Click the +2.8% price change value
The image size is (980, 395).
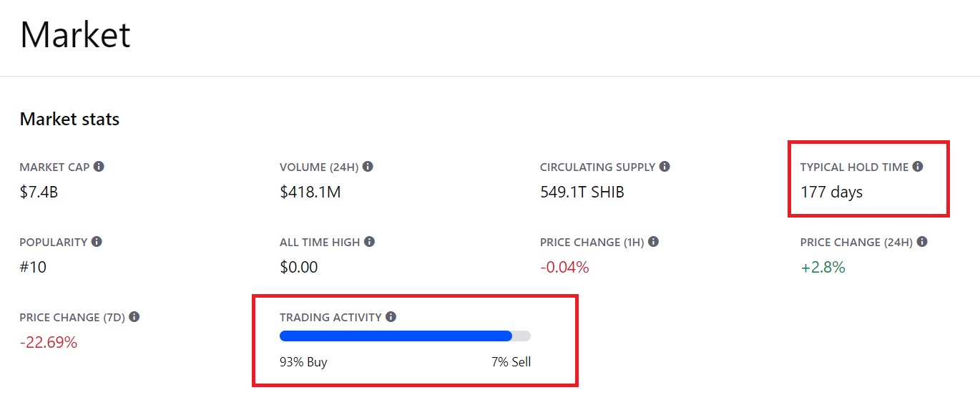[x=823, y=267]
